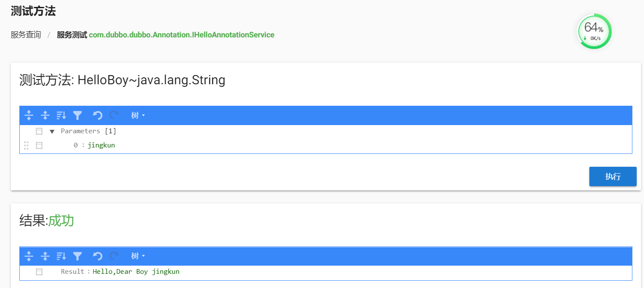Viewport: 644px width, 288px height.
Task: Edit the jingkun parameter value
Action: click(x=101, y=145)
